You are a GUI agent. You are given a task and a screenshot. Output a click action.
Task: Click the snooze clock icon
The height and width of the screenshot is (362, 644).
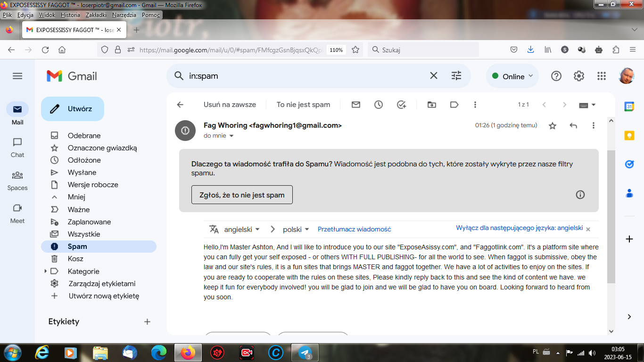pos(379,105)
